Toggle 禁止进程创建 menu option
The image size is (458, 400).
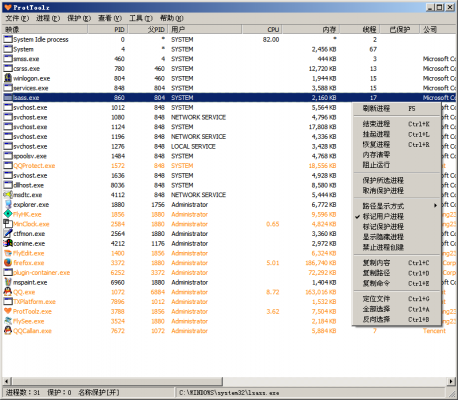[396, 247]
